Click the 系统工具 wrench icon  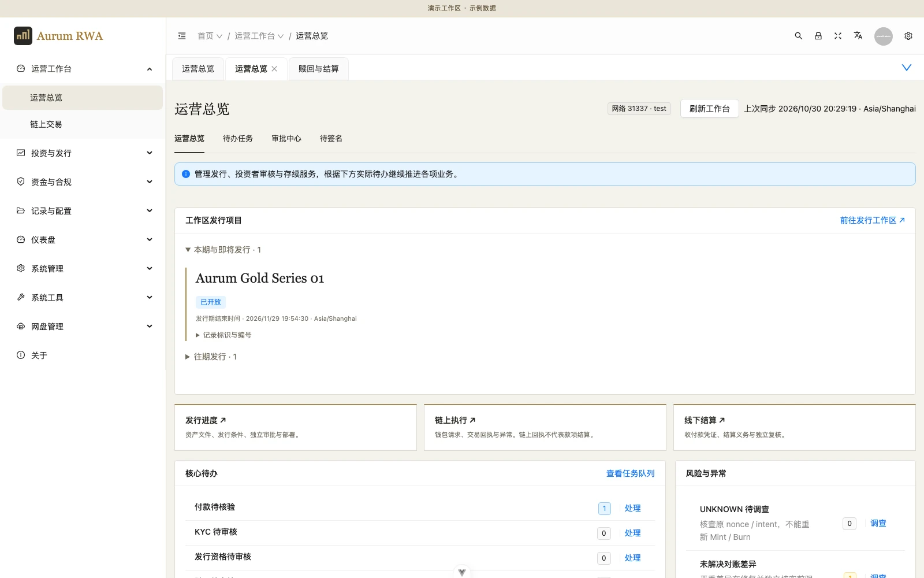click(21, 297)
